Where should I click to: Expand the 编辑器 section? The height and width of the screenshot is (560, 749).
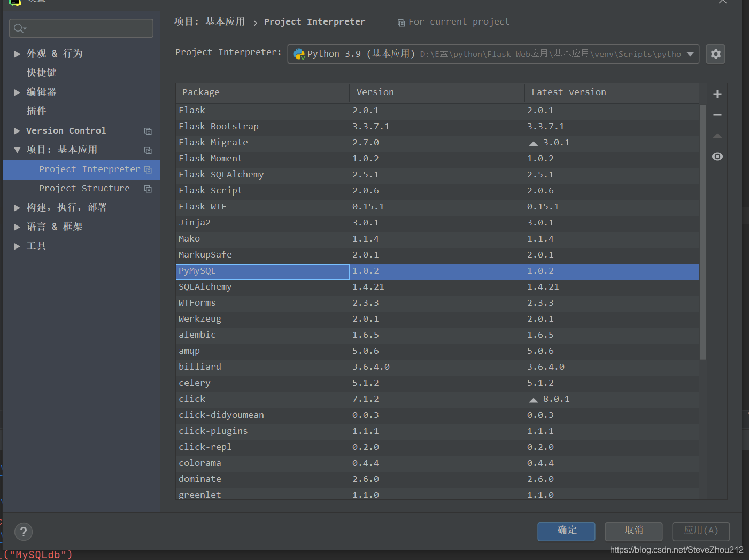17,92
